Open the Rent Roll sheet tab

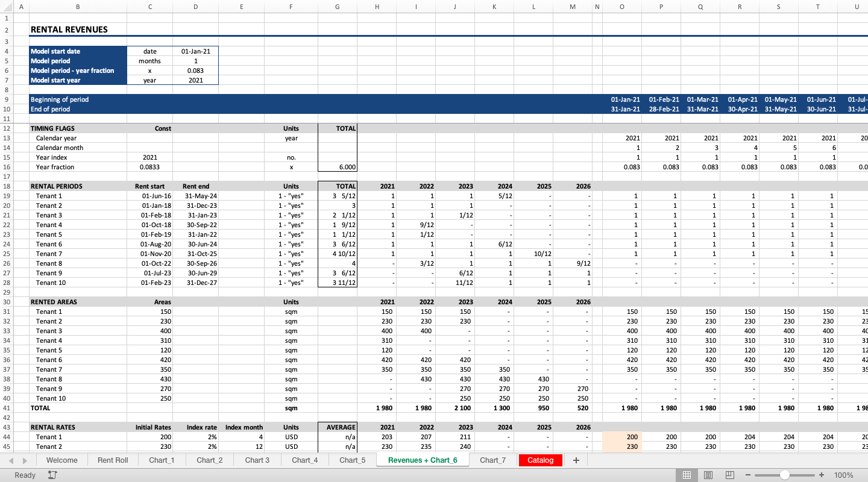(113, 460)
